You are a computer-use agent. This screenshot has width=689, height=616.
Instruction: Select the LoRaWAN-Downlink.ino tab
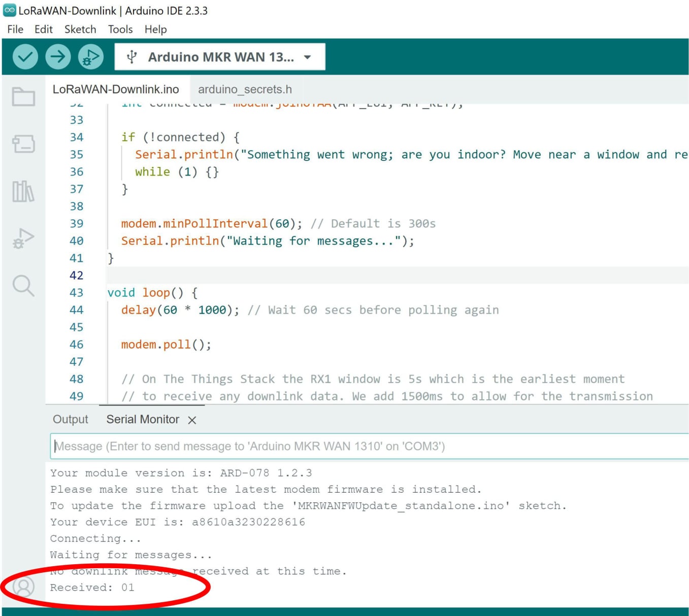pos(116,89)
